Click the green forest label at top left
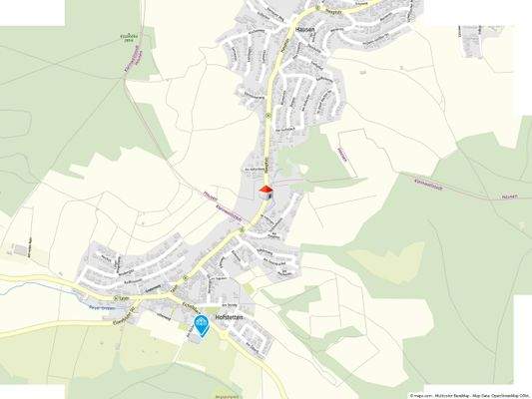 [x=128, y=38]
